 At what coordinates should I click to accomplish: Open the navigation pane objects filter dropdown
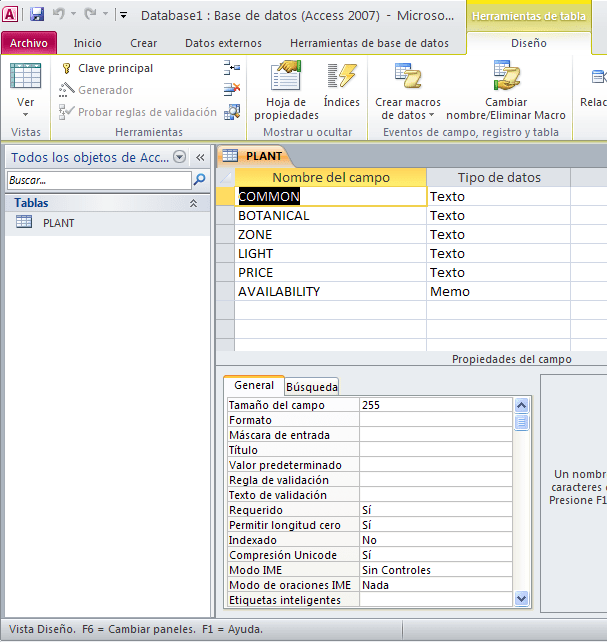(x=179, y=157)
